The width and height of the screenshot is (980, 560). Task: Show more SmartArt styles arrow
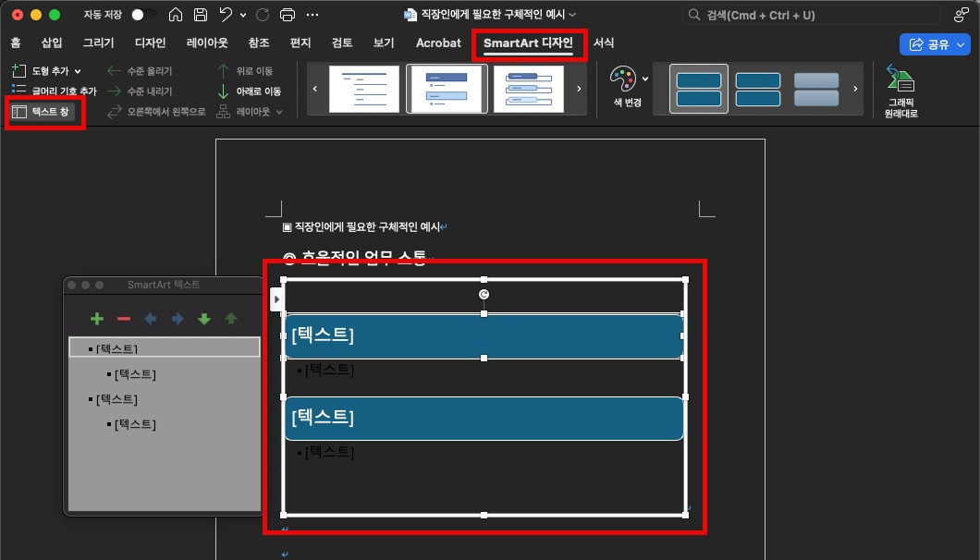pyautogui.click(x=855, y=89)
